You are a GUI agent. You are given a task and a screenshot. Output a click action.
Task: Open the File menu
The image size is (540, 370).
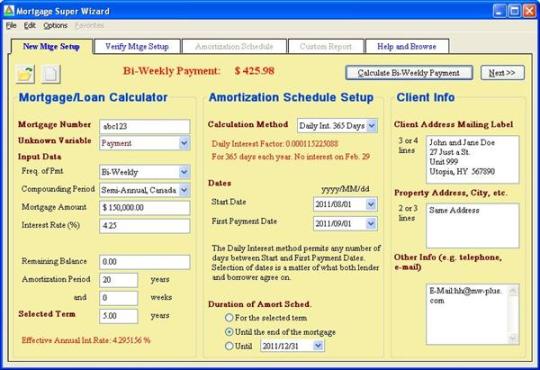pos(11,25)
